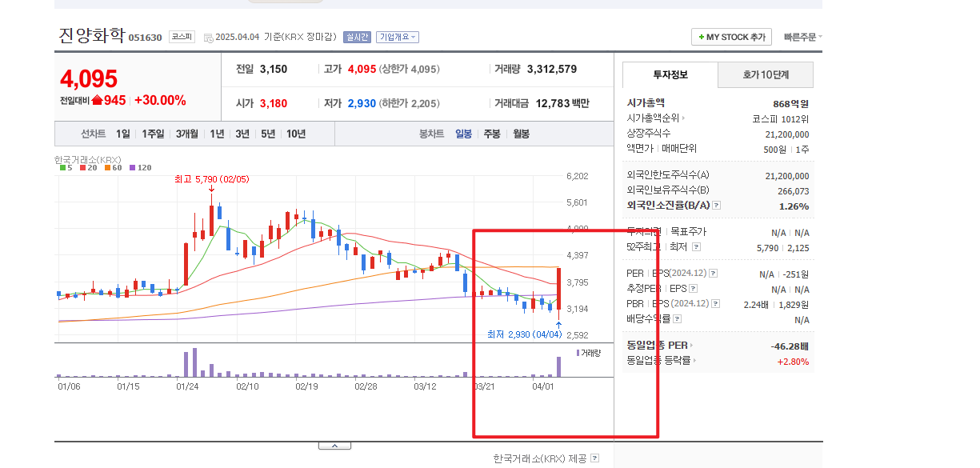Viewport: 980px width, 468px height.
Task: Click the PER/EPS help question mark icon
Action: coord(712,274)
